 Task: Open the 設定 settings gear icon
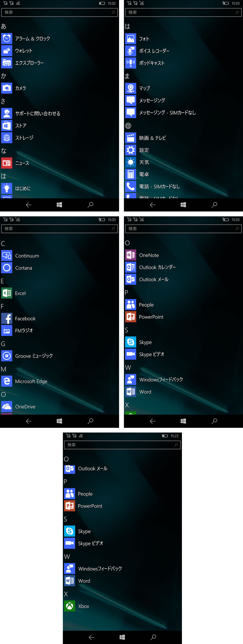[x=131, y=150]
